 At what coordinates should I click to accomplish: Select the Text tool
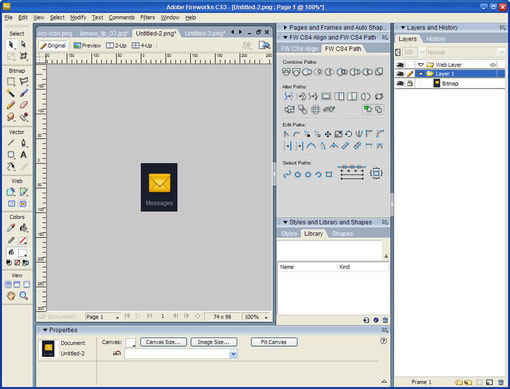pyautogui.click(x=23, y=155)
